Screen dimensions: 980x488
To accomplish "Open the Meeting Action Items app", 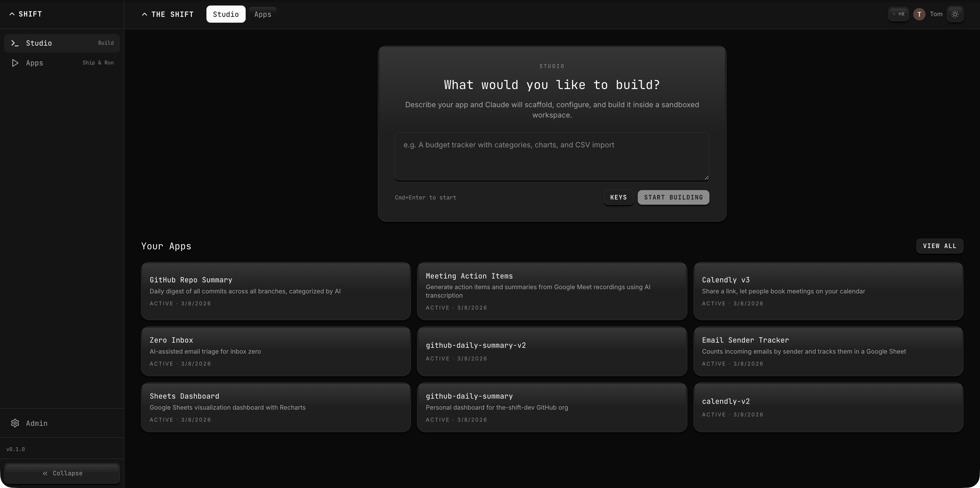I will (552, 291).
